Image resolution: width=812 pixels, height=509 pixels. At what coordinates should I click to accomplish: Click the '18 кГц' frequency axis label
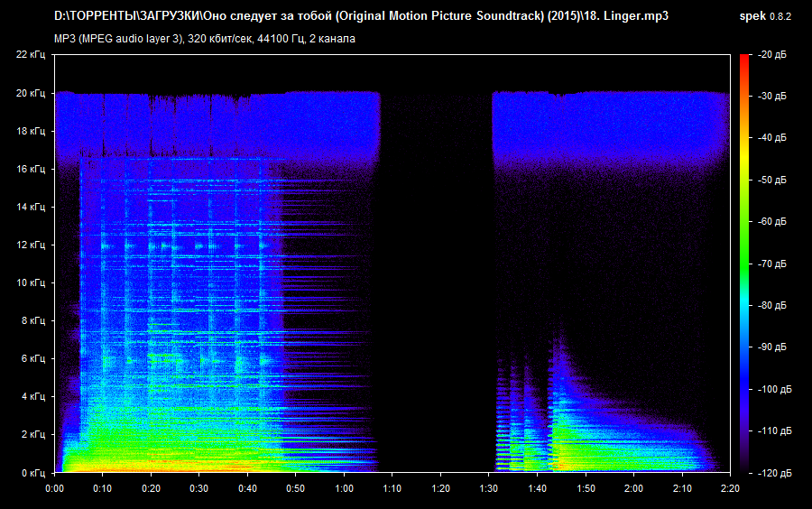pyautogui.click(x=31, y=131)
